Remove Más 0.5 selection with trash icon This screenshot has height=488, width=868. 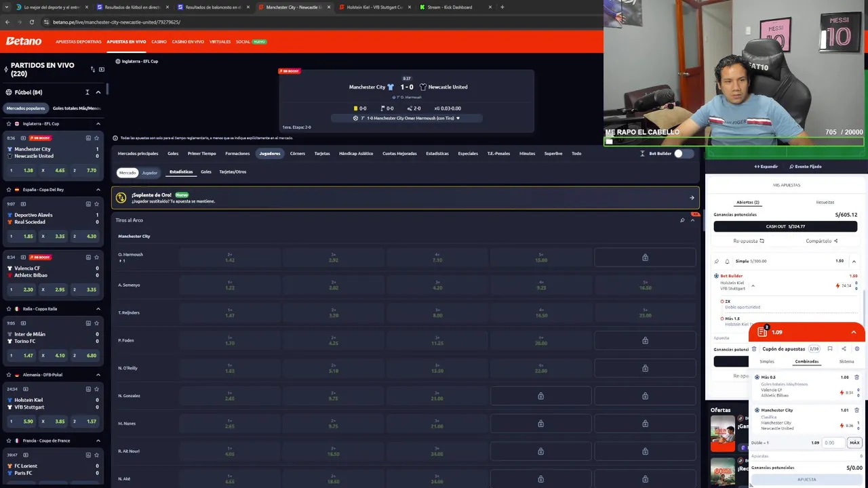point(856,378)
